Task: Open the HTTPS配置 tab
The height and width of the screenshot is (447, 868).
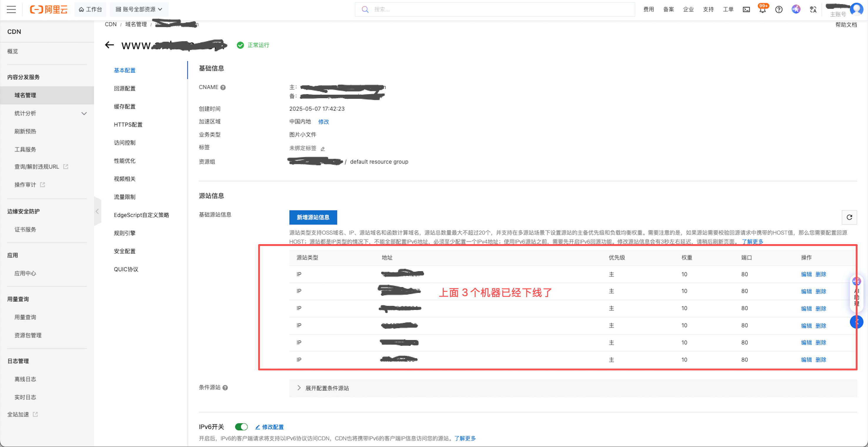Action: (128, 124)
